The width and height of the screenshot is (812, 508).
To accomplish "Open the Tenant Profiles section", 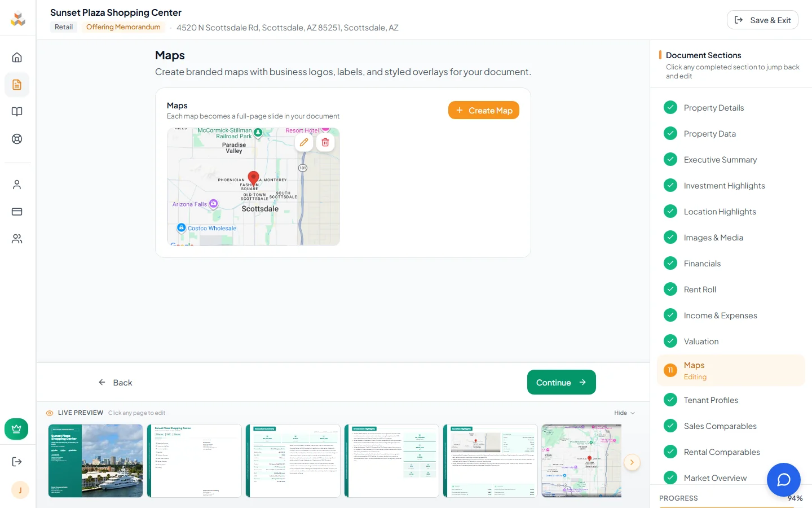I will [x=711, y=400].
